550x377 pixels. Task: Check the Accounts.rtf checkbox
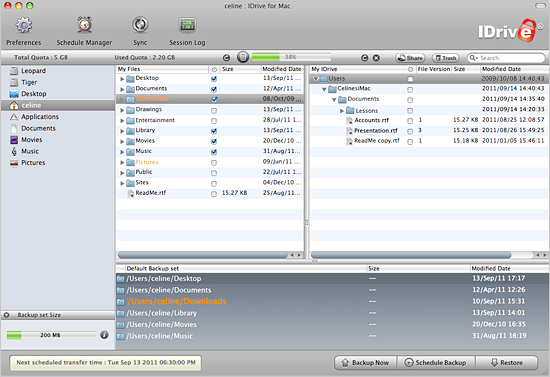click(410, 121)
